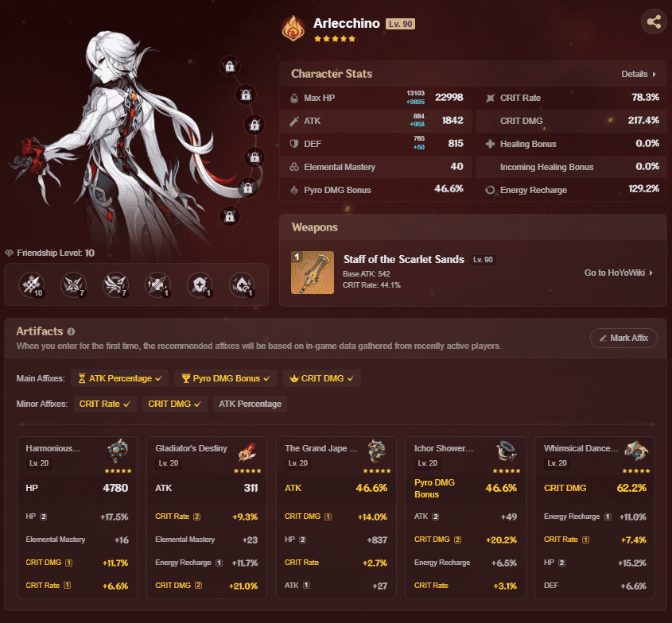
Task: Click the Pyro element icon beside Arlecchino
Action: 293,29
